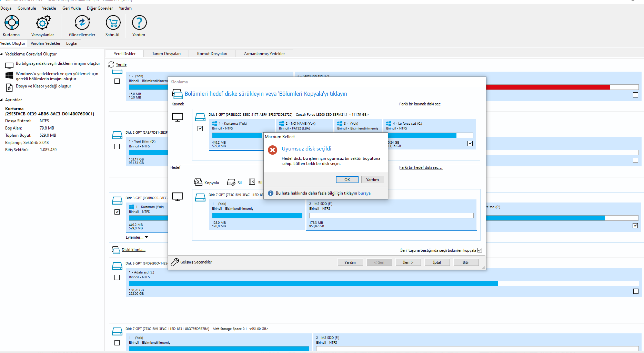Click the Bitir button
This screenshot has width=644, height=353.
pyautogui.click(x=466, y=262)
